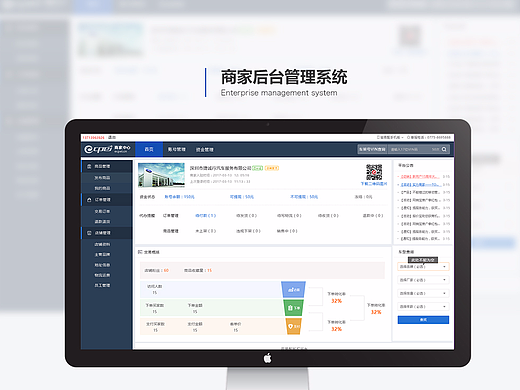Click the ecpei logo in header
Screen dimensions: 520x390
[x=107, y=149]
